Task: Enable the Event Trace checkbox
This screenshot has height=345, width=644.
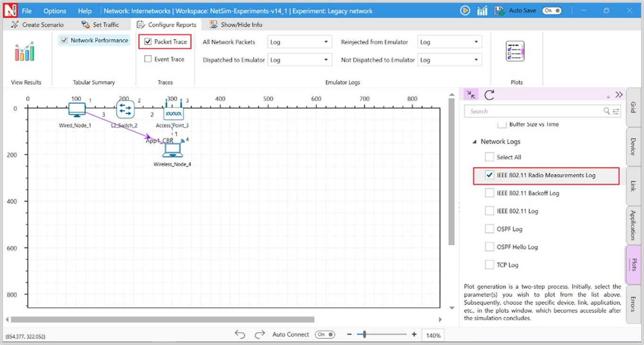Action: pos(148,59)
